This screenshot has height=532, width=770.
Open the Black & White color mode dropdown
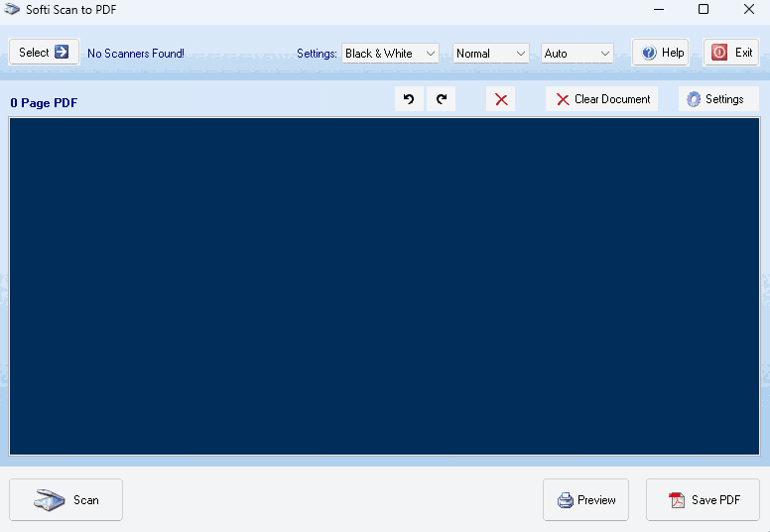[x=390, y=53]
